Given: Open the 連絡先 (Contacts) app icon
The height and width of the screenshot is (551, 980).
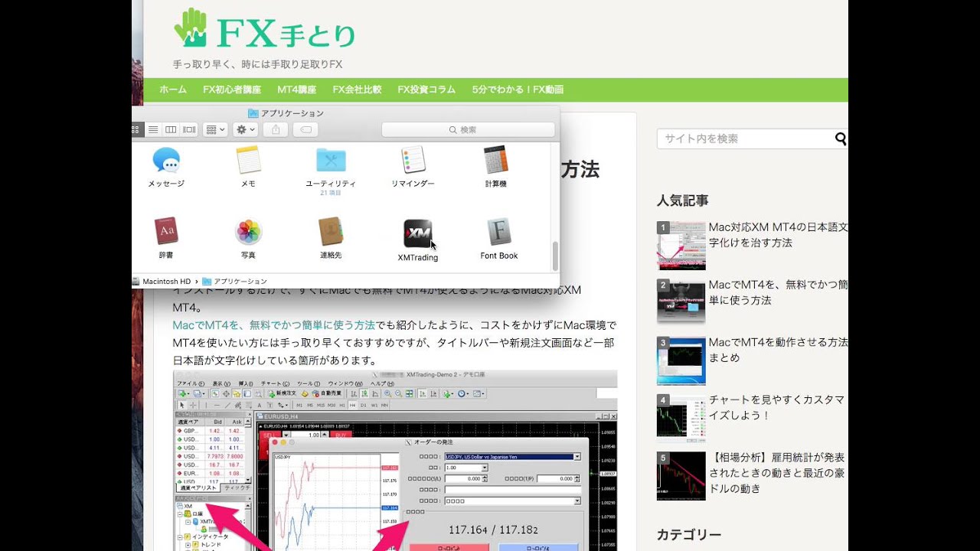Looking at the screenshot, I should coord(331,231).
